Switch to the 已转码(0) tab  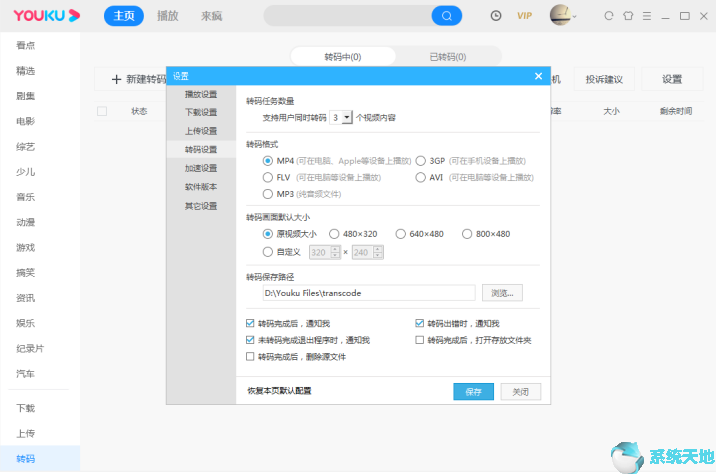(x=448, y=57)
